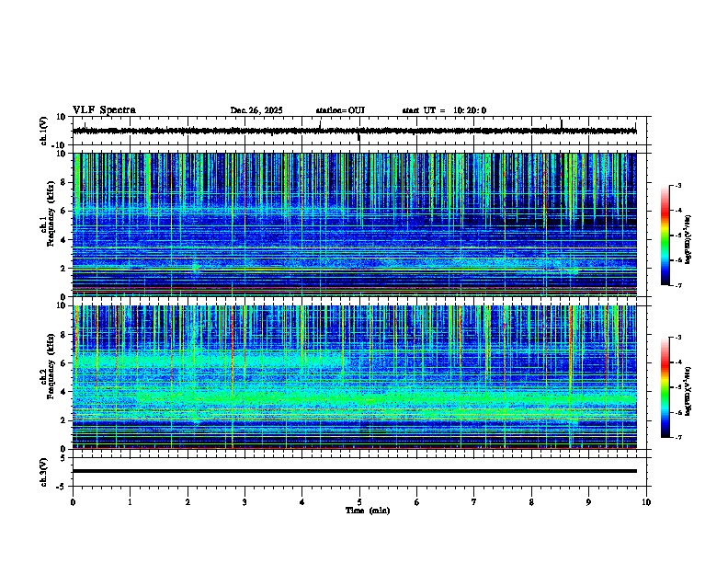This screenshot has height=563, width=728.
Task: Click the "start UT = 10:20:0" header text
Action: pos(444,110)
